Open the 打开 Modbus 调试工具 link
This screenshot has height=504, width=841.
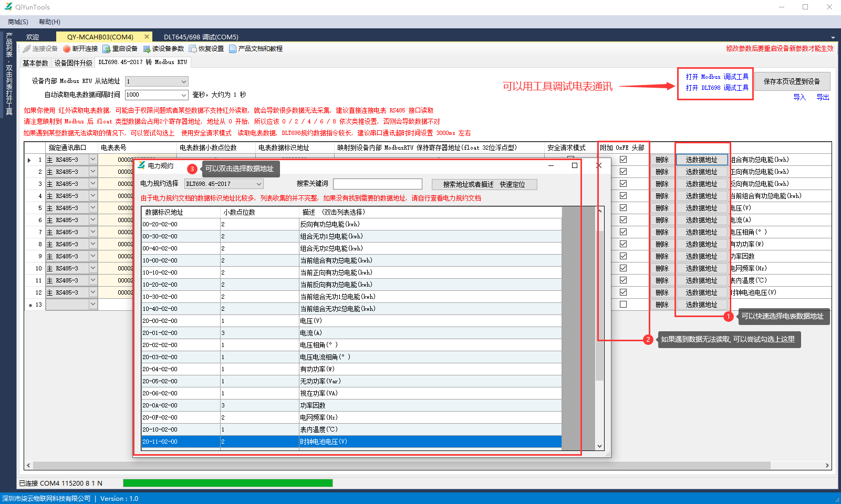[717, 77]
